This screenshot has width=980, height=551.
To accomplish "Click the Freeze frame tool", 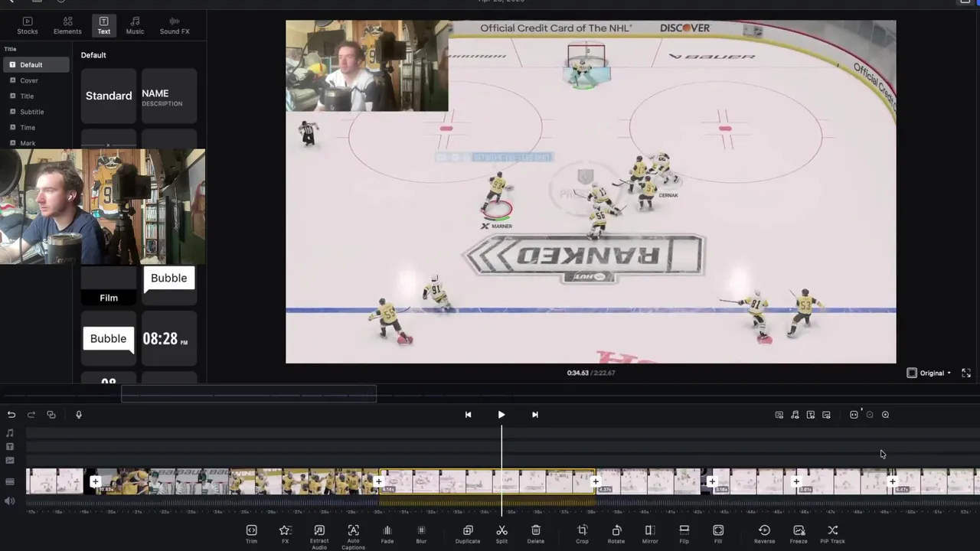I will (x=799, y=534).
